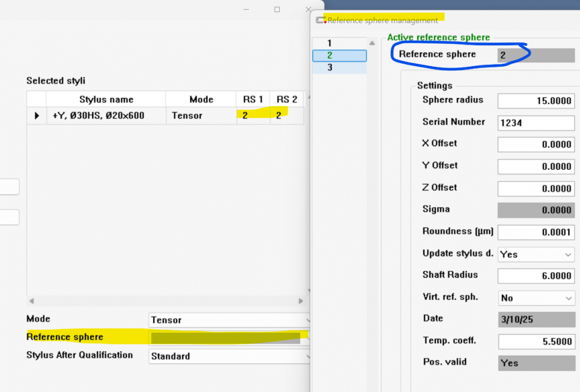
Task: Click the Sphere radius input field
Action: coord(536,100)
